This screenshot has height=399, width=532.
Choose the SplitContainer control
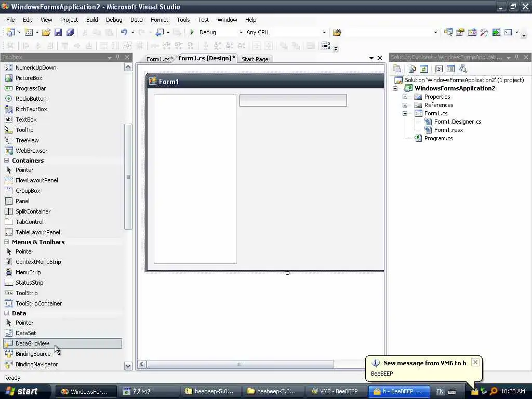tap(33, 211)
